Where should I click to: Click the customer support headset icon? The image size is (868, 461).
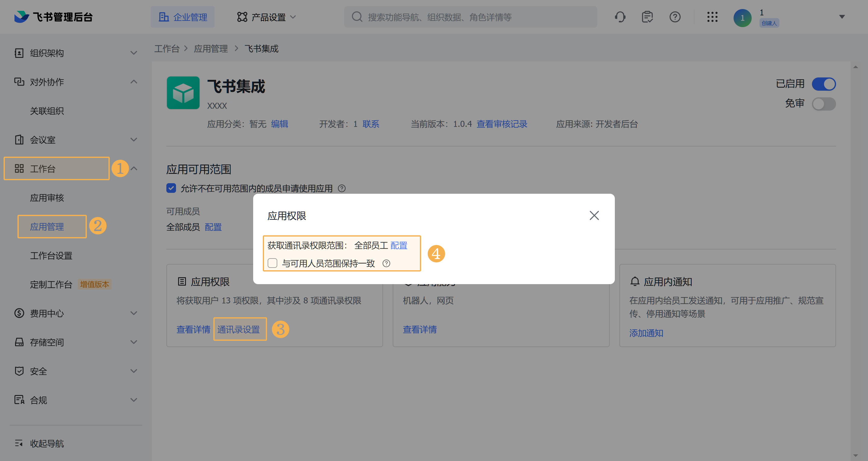pos(620,17)
